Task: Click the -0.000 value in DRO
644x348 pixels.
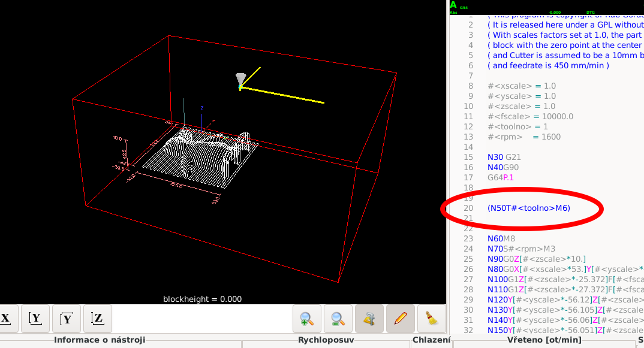Action: (555, 13)
